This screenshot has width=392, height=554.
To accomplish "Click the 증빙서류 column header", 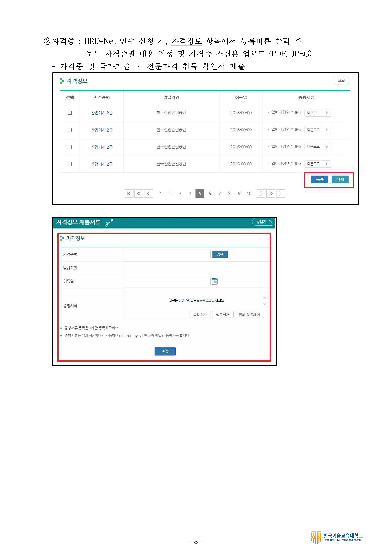I will point(306,97).
